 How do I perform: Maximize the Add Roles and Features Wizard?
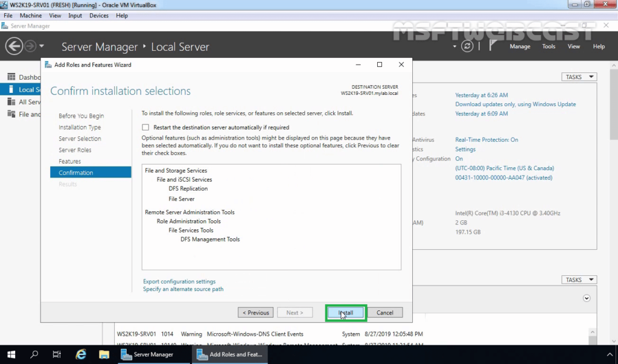tap(380, 65)
